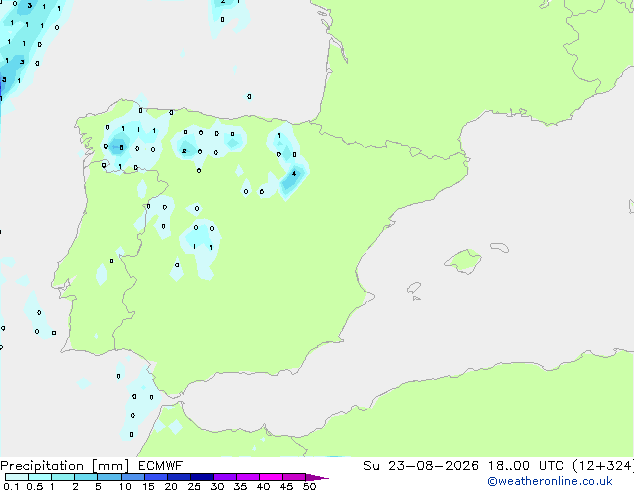Click the arrow tip past 50 on legend
Viewport: 634px width, 490px height.
tap(317, 477)
